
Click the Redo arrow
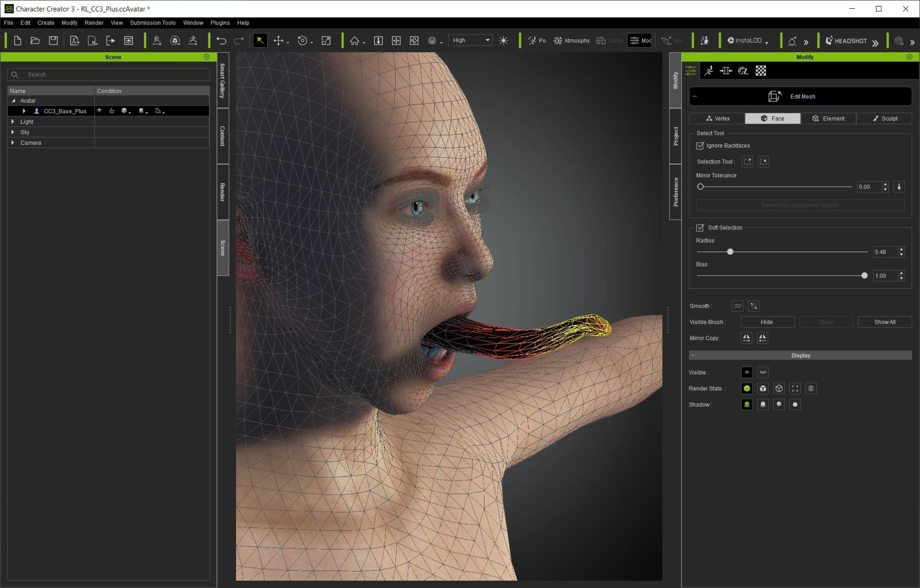[x=239, y=40]
